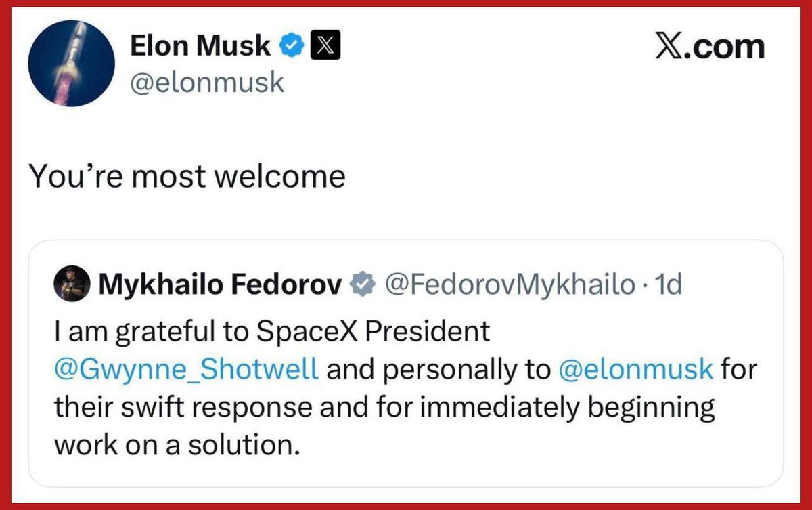
Task: Select the "You're most welcome" post text
Action: pyautogui.click(x=187, y=176)
